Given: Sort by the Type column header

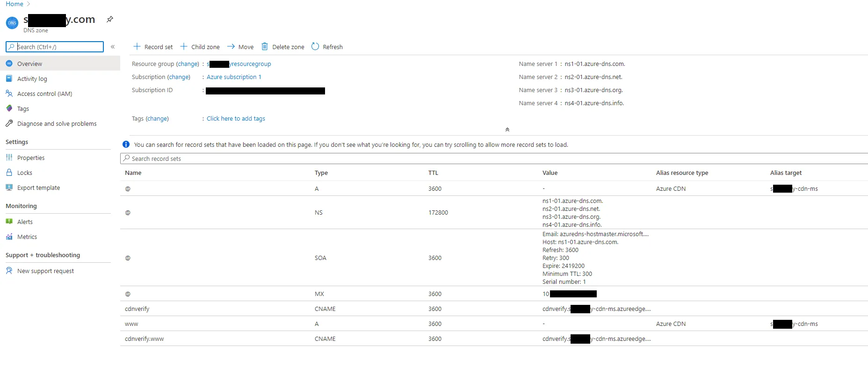Looking at the screenshot, I should click(321, 173).
